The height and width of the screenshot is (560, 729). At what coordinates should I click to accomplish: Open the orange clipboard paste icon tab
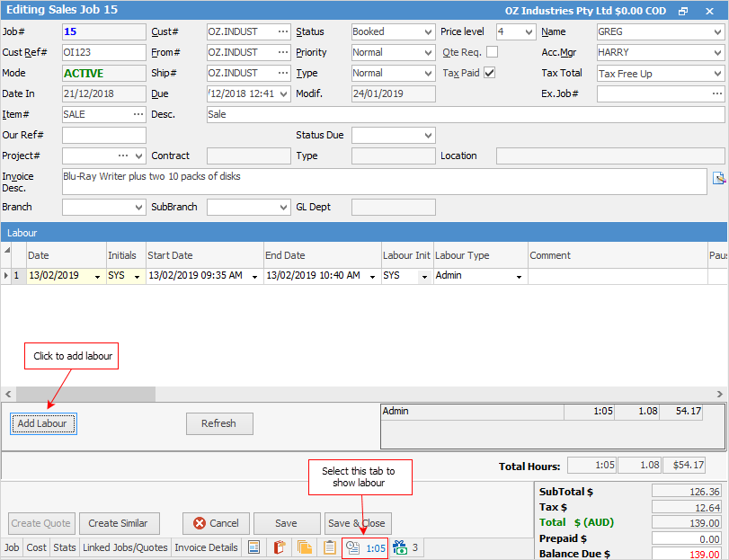coord(280,547)
